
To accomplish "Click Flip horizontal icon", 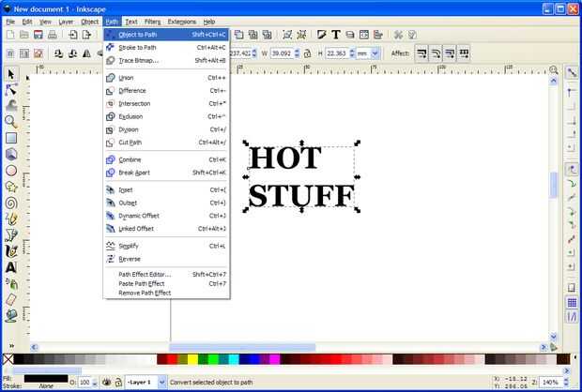I will tap(86, 53).
